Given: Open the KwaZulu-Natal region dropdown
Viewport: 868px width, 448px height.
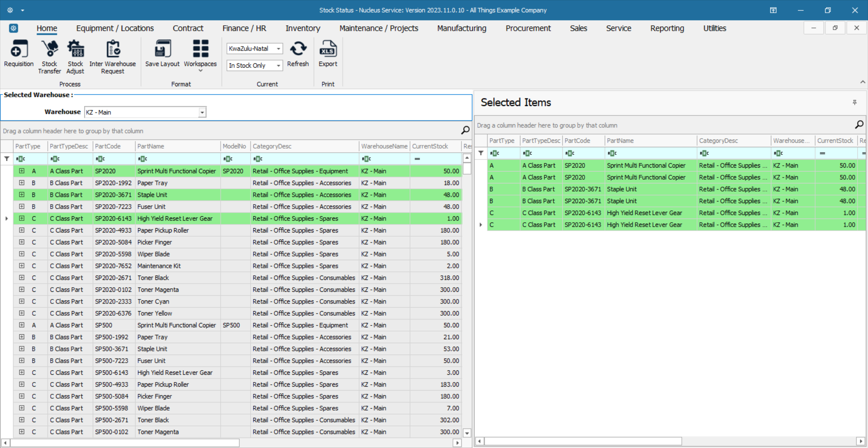Looking at the screenshot, I should pyautogui.click(x=278, y=49).
